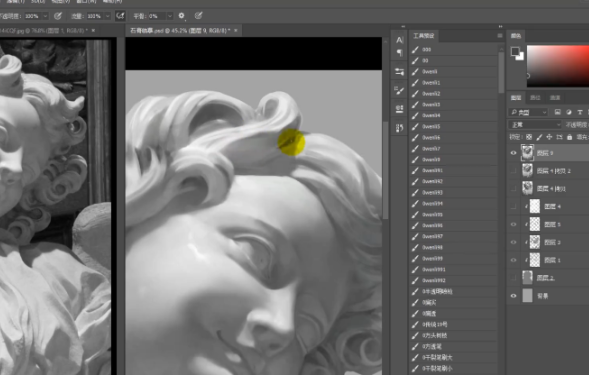This screenshot has width=589, height=375.
Task: Hide the 背景 layer eye icon
Action: tap(513, 296)
